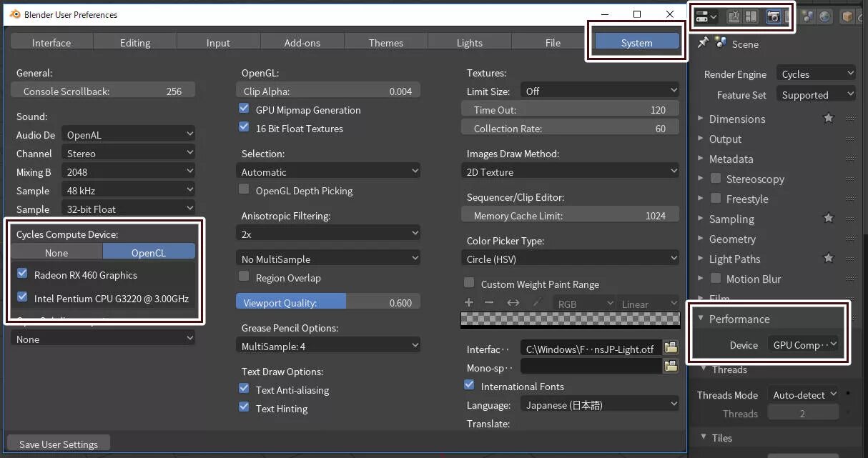Flip the weight paint color ramp
This screenshot has width=868, height=458.
point(513,303)
